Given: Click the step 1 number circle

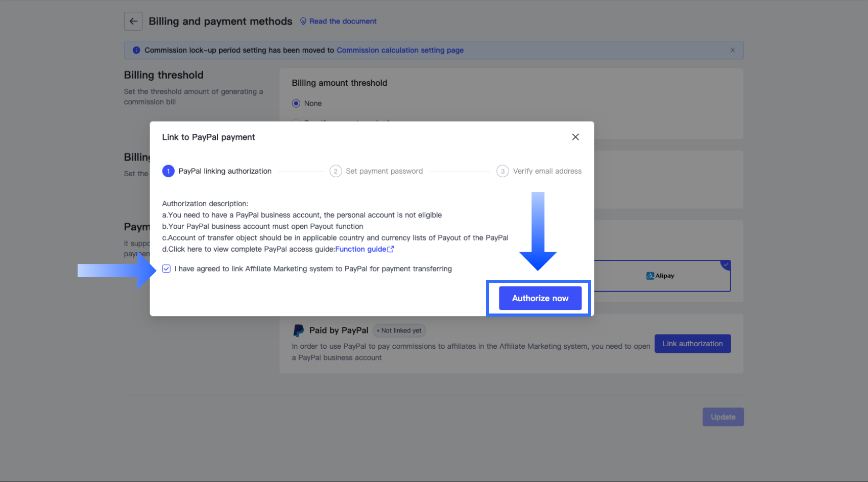Looking at the screenshot, I should click(x=168, y=171).
